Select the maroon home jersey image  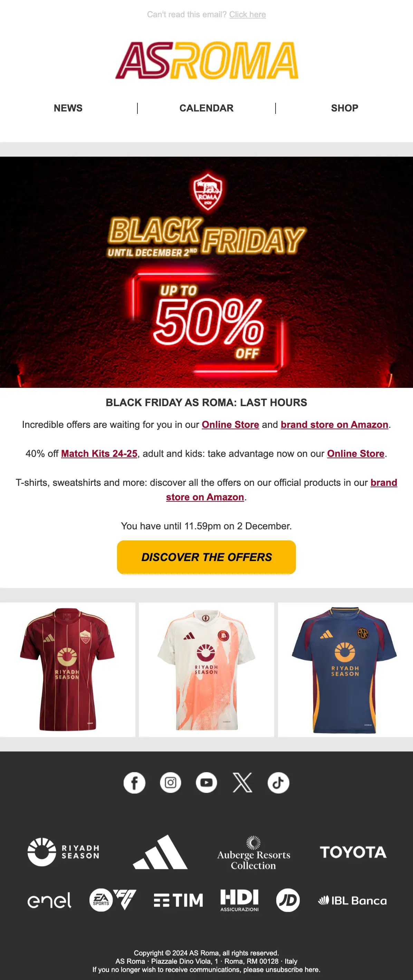click(67, 669)
